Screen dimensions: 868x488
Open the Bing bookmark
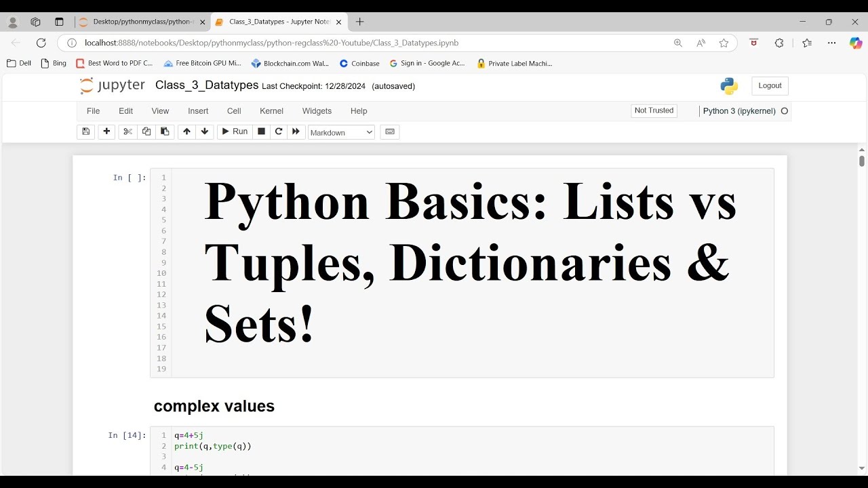coord(54,63)
